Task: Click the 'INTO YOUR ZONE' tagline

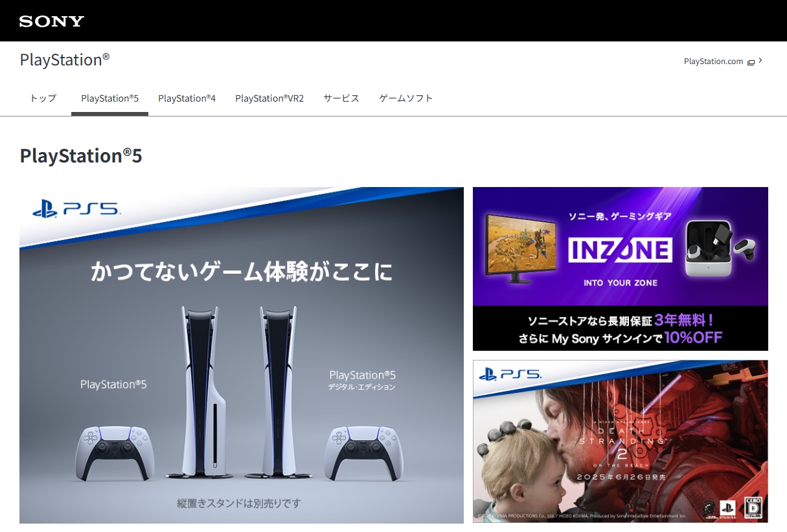Action: 621,283
